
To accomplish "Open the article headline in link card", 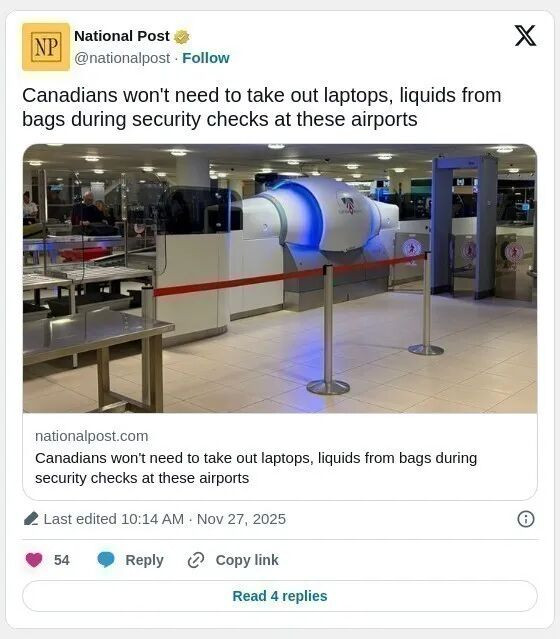I will [256, 468].
